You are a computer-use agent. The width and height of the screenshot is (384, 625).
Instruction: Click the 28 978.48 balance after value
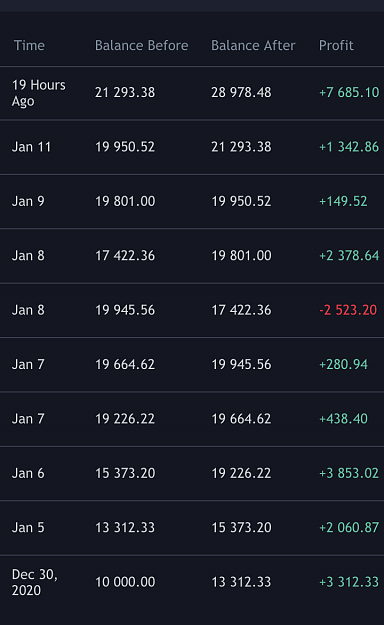pyautogui.click(x=241, y=92)
